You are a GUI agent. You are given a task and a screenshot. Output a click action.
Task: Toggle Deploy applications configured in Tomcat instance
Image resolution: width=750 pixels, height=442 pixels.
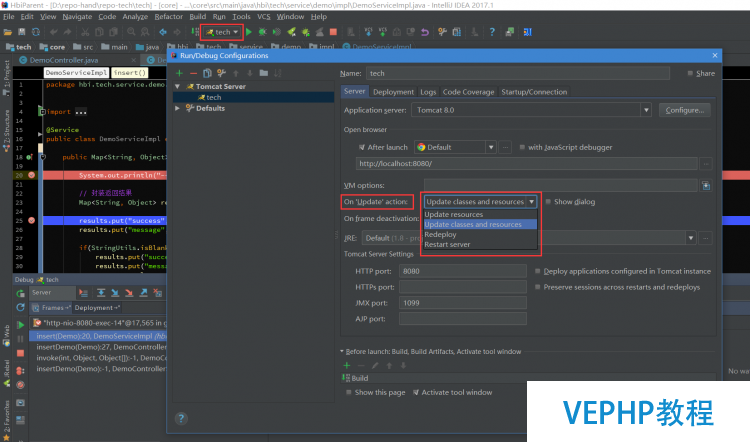(538, 271)
